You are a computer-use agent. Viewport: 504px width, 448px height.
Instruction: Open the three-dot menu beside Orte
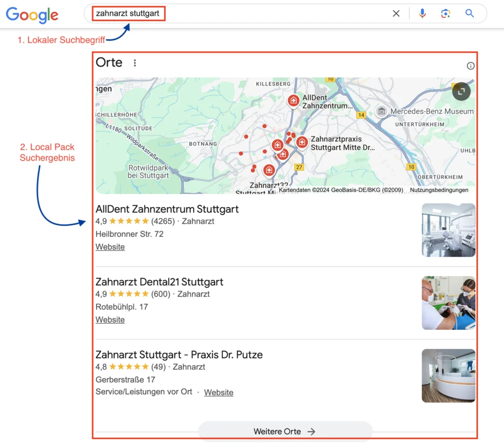click(x=135, y=63)
